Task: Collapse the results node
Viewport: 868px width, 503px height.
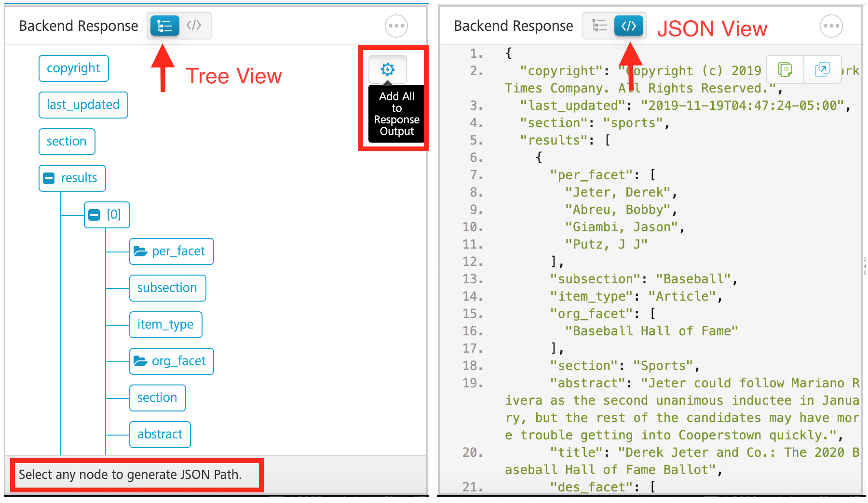Action: (48, 178)
